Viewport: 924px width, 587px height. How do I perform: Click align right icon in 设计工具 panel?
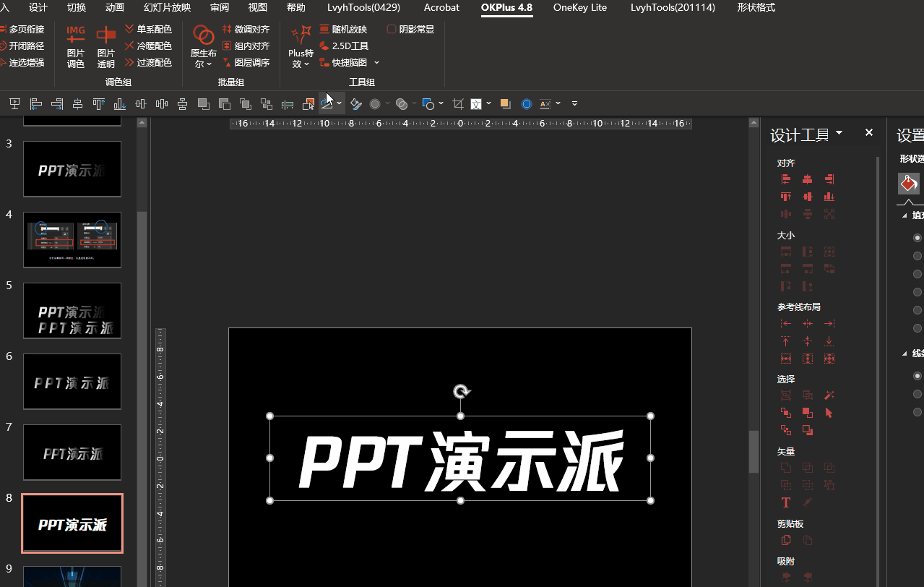tap(829, 179)
